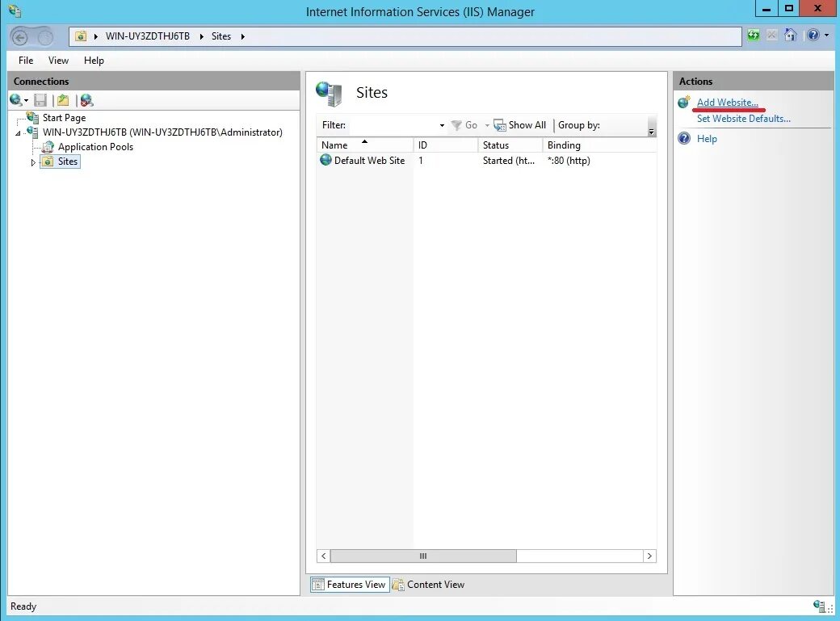The width and height of the screenshot is (840, 621).
Task: Expand the Sites node triangle
Action: point(32,162)
